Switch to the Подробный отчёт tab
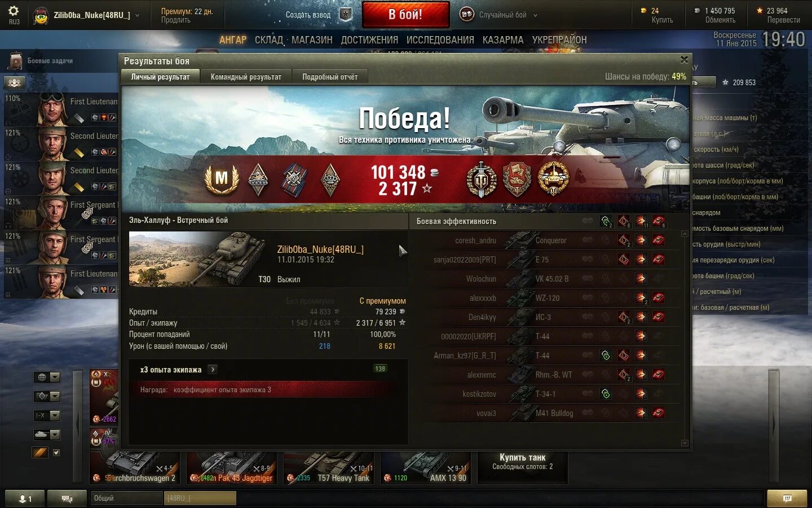Image resolution: width=812 pixels, height=508 pixels. 330,77
